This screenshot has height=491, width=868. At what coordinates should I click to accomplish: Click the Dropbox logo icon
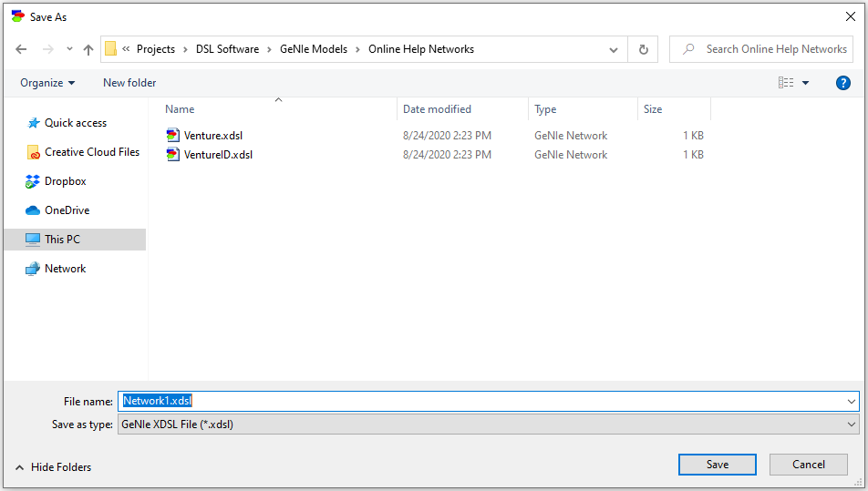click(33, 181)
